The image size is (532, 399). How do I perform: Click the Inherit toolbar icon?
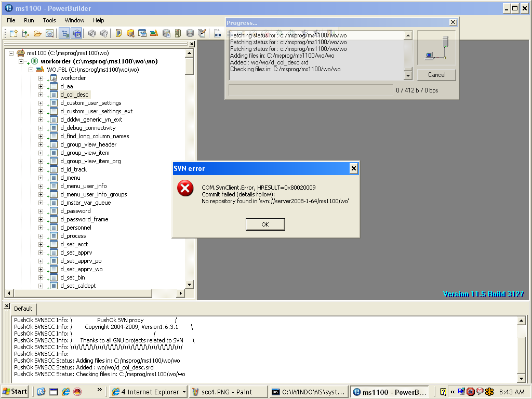[x=25, y=34]
